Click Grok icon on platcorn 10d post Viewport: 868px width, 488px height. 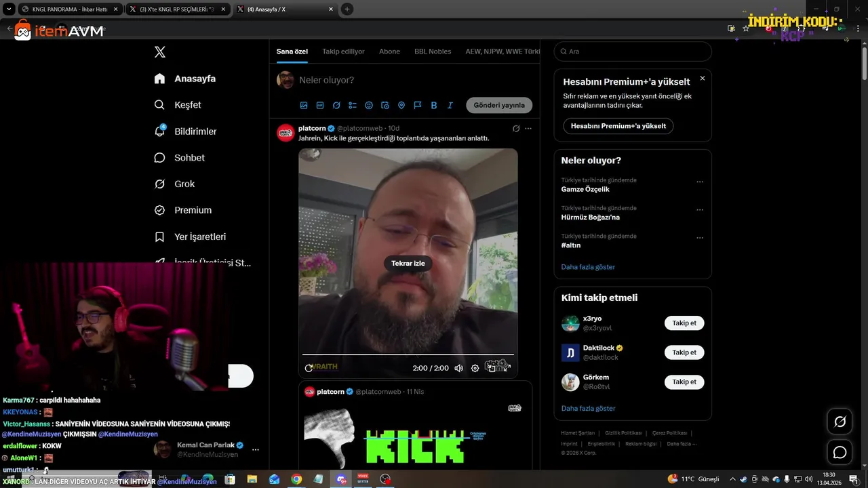[x=516, y=128]
